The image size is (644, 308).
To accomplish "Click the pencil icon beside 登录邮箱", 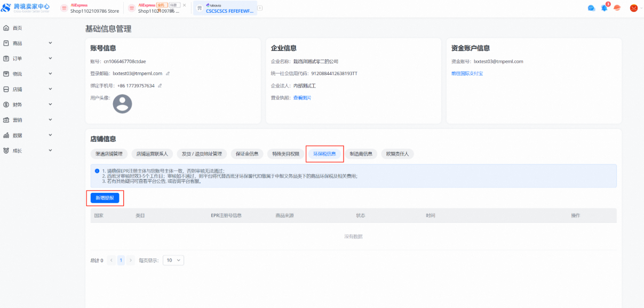I will (x=168, y=74).
